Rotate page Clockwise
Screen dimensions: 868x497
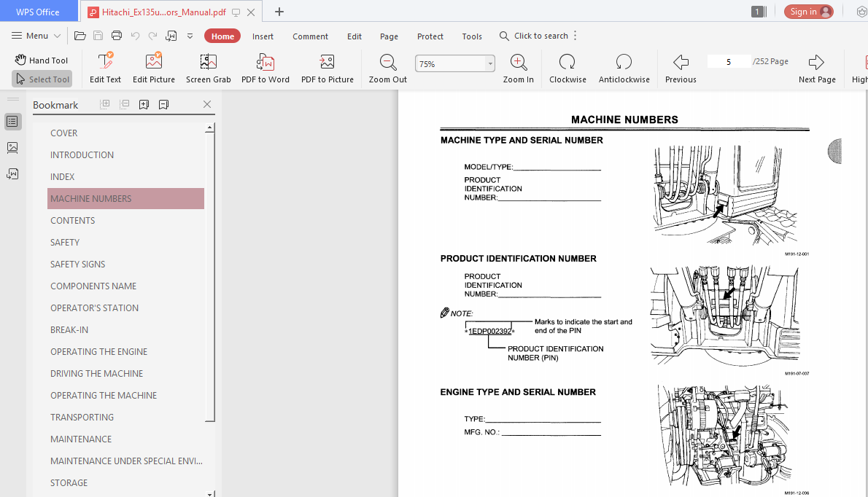click(x=567, y=68)
